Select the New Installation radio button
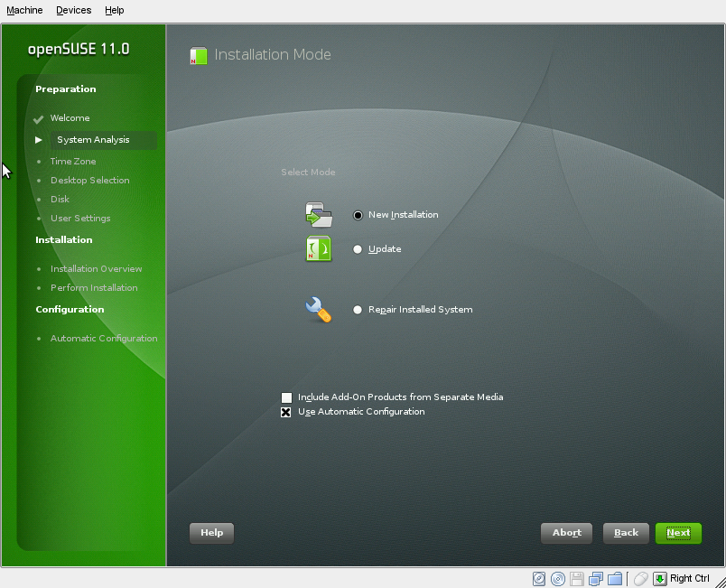The height and width of the screenshot is (588, 726). (358, 215)
